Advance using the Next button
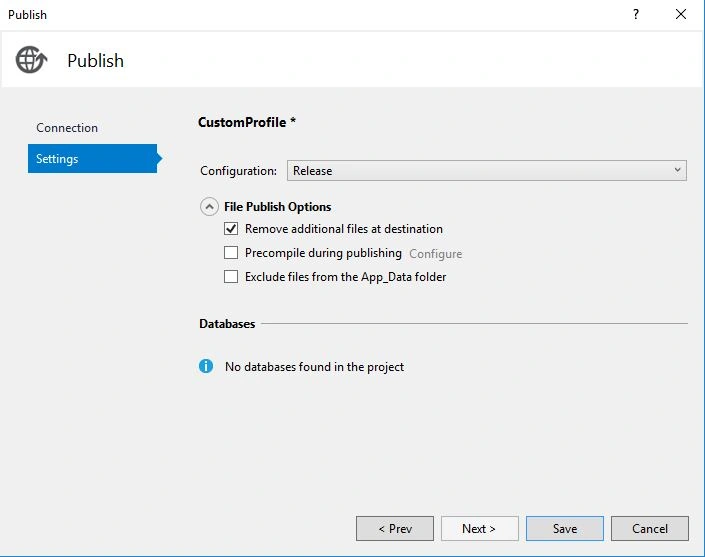The width and height of the screenshot is (705, 557). (x=479, y=528)
